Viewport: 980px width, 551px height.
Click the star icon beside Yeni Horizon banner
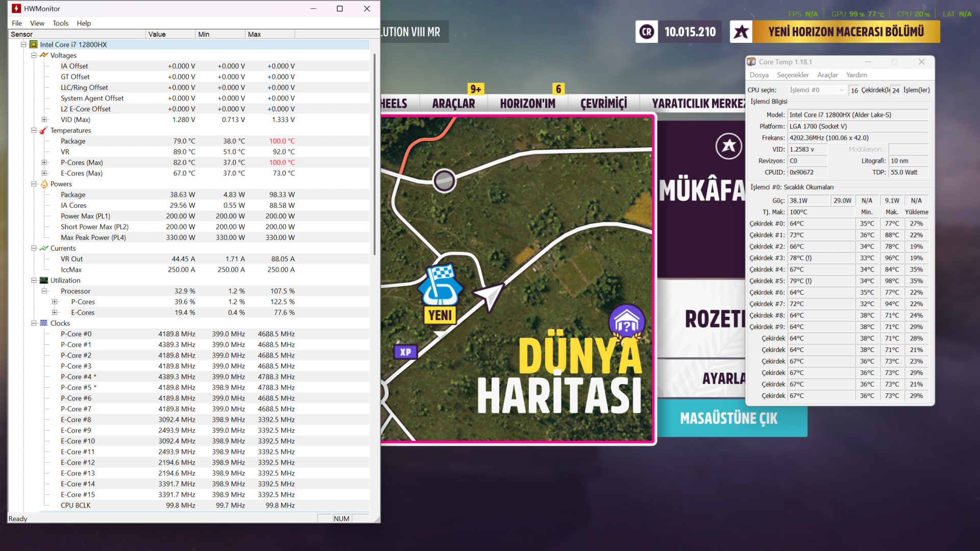[x=741, y=32]
